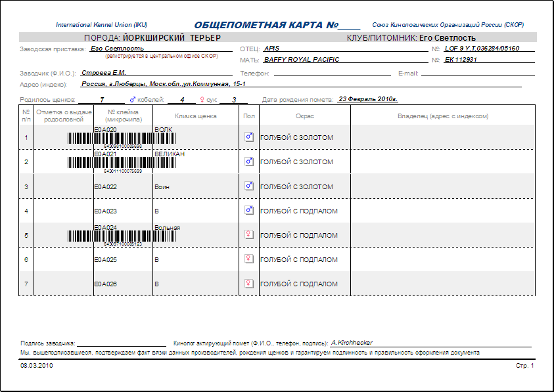This screenshot has width=554, height=392.
Task: Click birth date 23 Февраль 2010г.
Action: (x=368, y=99)
